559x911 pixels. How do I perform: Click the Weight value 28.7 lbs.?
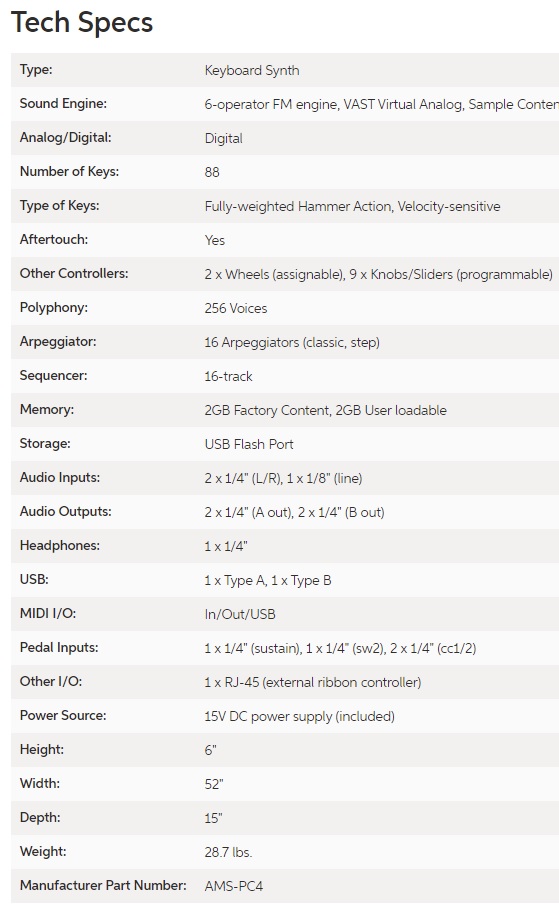[x=228, y=852]
